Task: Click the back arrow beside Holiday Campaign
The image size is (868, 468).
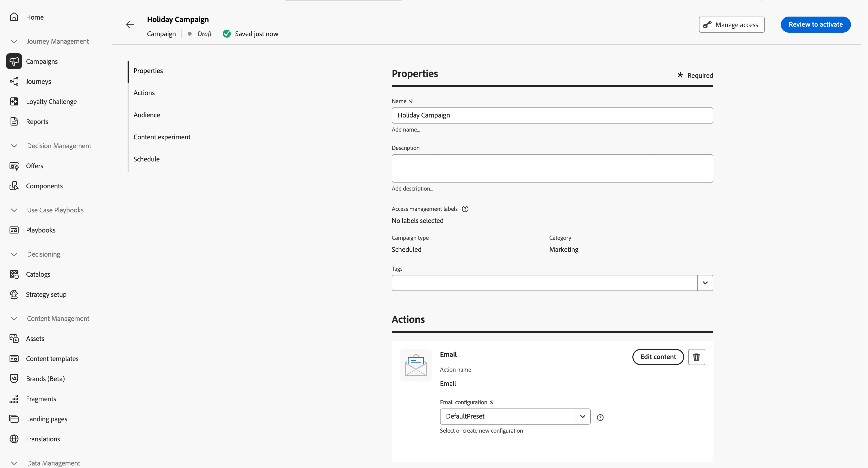Action: [x=130, y=25]
